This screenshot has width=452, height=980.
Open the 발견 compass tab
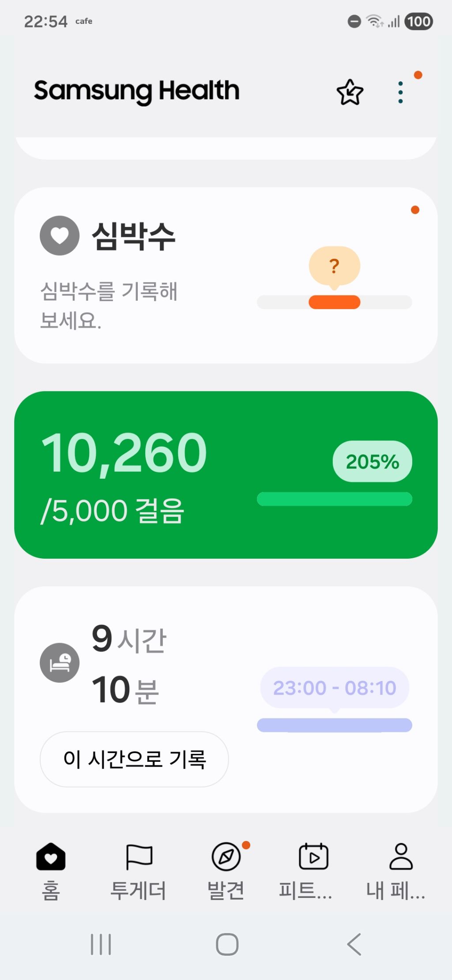[226, 870]
